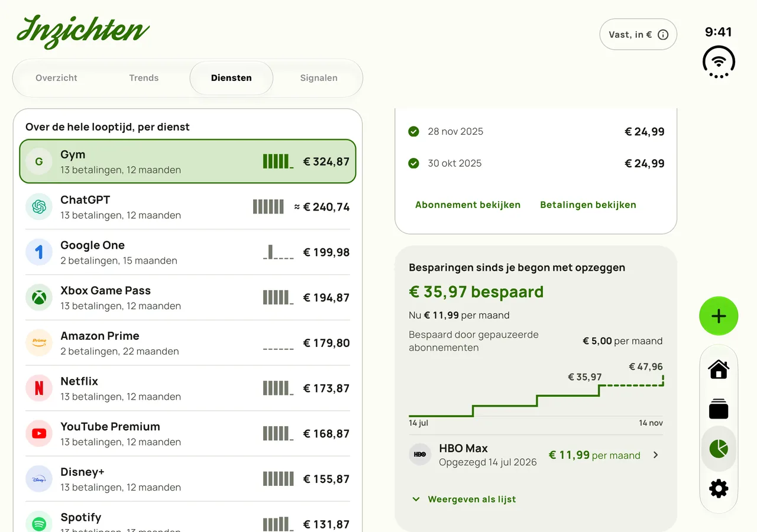757x532 pixels.
Task: Select the pie chart insights icon
Action: pyautogui.click(x=719, y=449)
